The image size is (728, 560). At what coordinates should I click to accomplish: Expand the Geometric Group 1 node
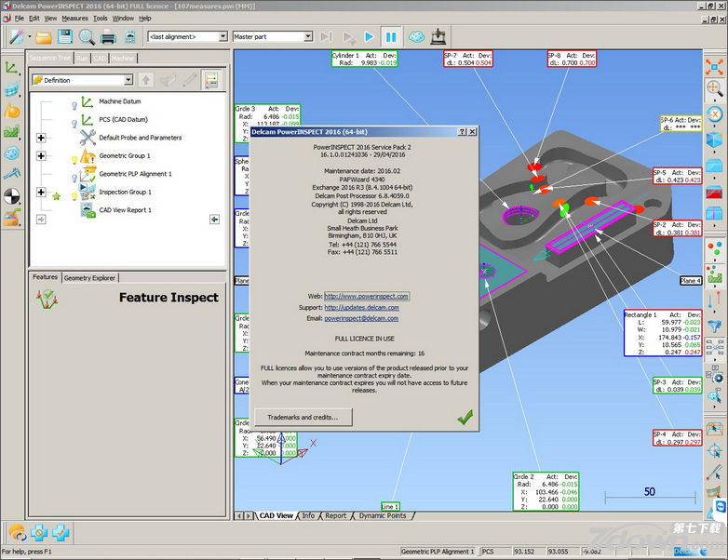click(x=41, y=156)
